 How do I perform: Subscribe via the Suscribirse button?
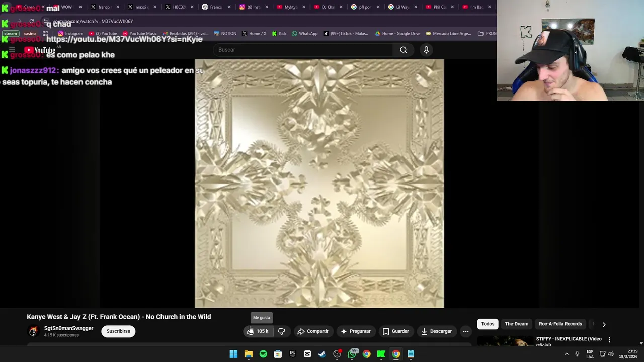(118, 331)
